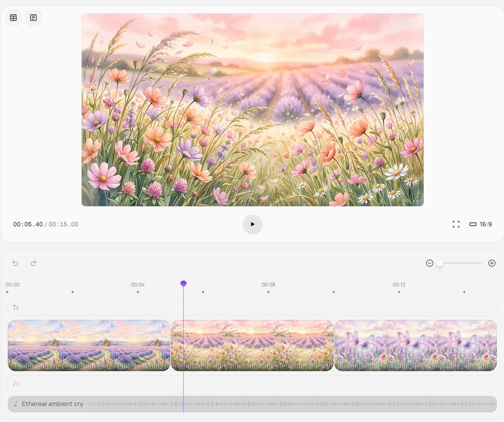
Task: Open the 16:9 aspect ratio selector
Action: pos(480,224)
